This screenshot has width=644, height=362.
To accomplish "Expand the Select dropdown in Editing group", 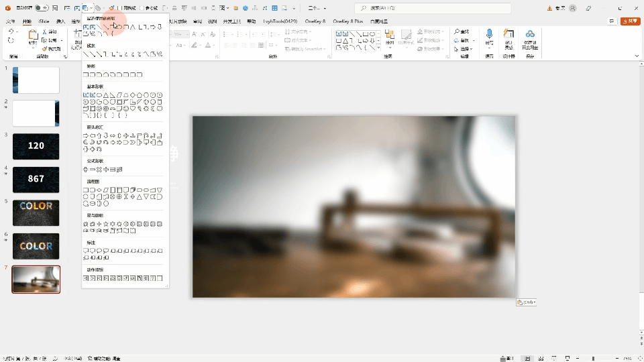I will click(x=465, y=49).
